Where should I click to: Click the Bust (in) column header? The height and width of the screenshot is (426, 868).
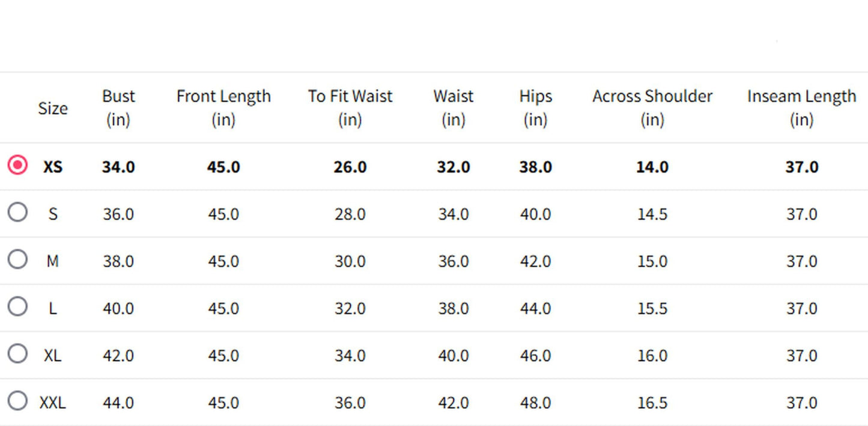(x=118, y=108)
